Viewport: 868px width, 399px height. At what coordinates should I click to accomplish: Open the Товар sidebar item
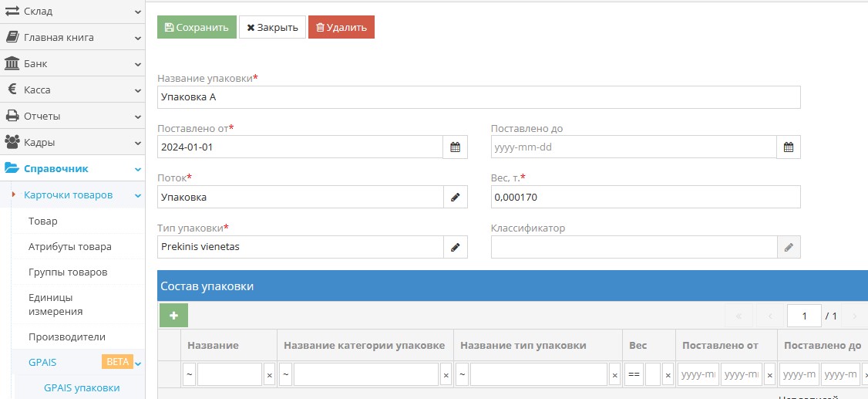[43, 221]
